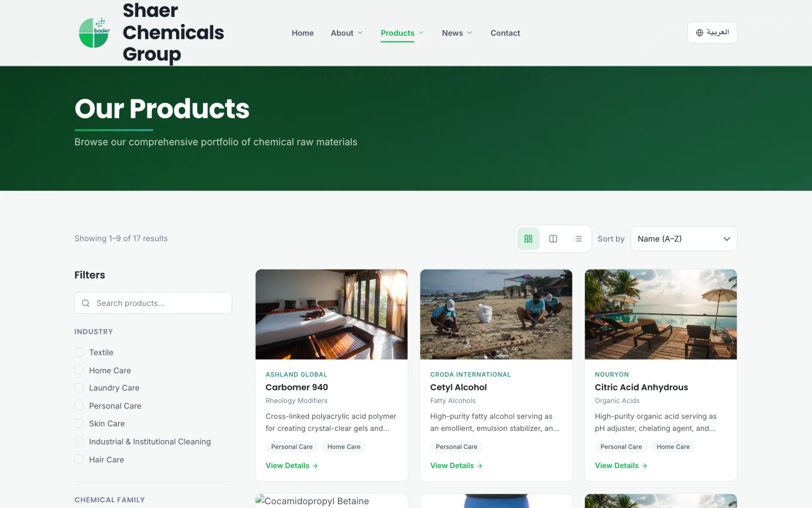Click the NOURYON supplier label
Screen dimensions: 812x508
pos(612,375)
